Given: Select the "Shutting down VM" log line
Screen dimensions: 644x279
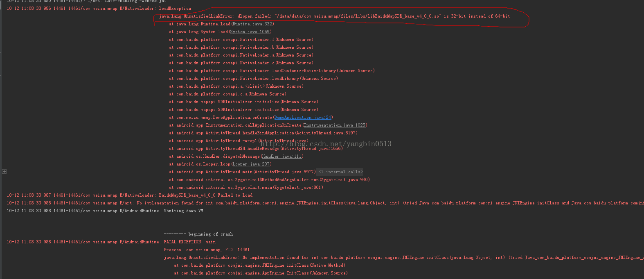Looking at the screenshot, I should 105,211.
